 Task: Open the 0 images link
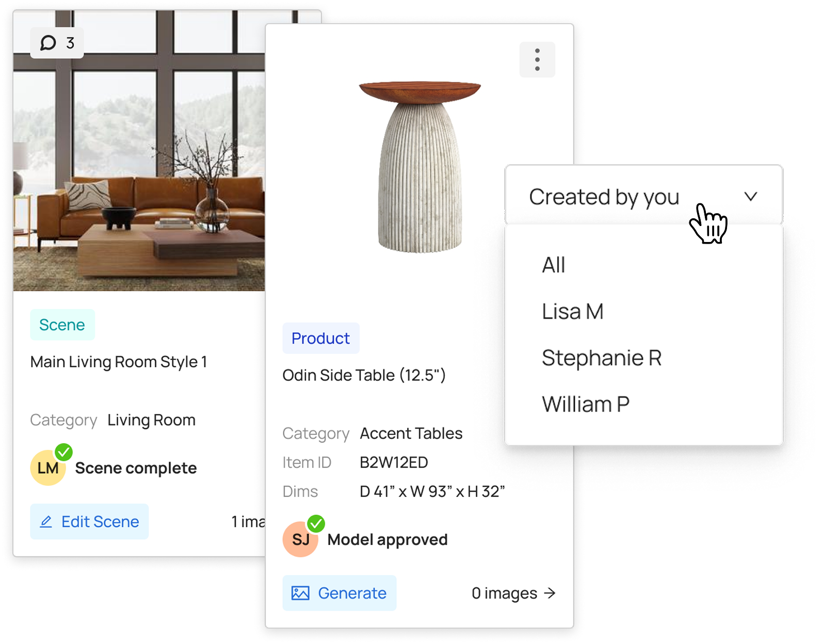tap(513, 593)
